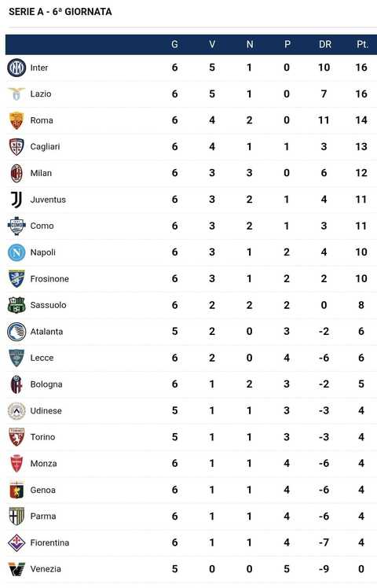Click the Serie A 6ª Giornata heading

click(x=60, y=12)
